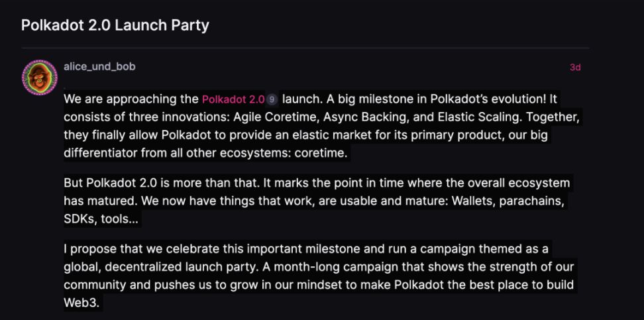Click the text 'SDKs, tools…'
644x320 pixels.
pyautogui.click(x=101, y=219)
